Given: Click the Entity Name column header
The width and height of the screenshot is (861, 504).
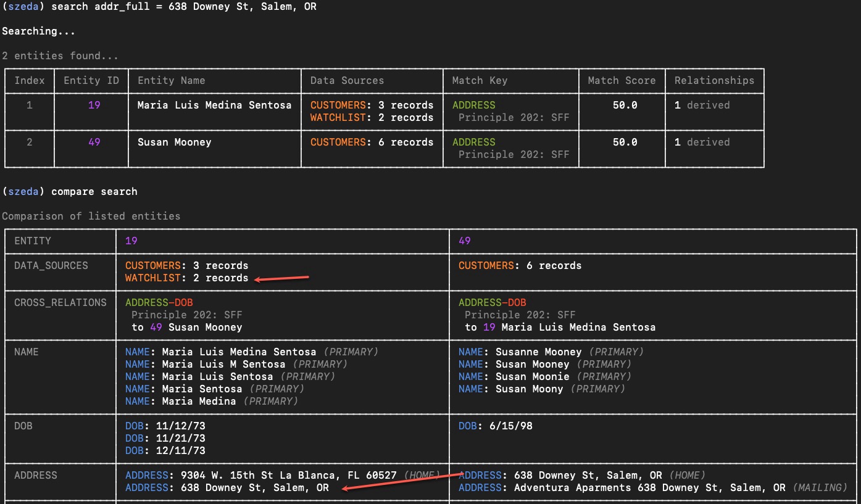Looking at the screenshot, I should (171, 80).
